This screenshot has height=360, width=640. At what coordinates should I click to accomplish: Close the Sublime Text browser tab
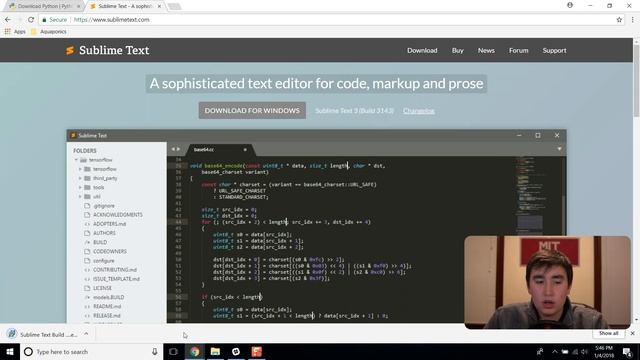click(159, 6)
